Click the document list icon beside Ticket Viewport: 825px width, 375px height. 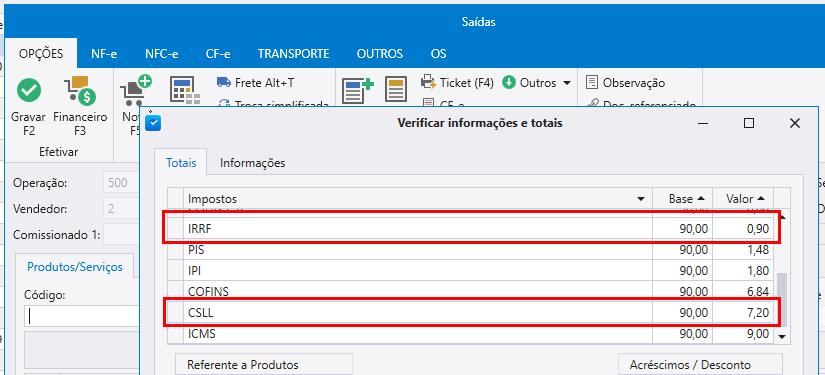pyautogui.click(x=396, y=90)
